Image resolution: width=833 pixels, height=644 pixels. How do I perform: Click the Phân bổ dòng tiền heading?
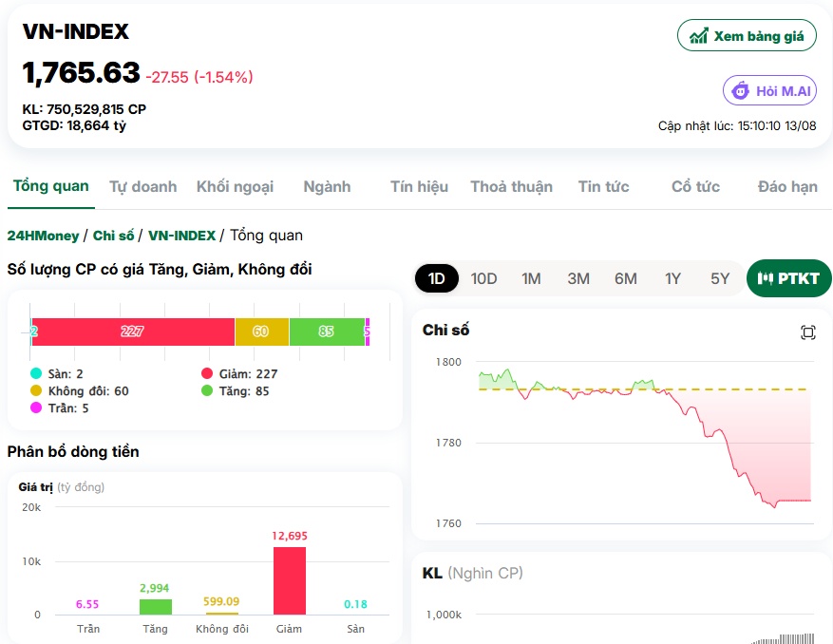click(x=73, y=451)
